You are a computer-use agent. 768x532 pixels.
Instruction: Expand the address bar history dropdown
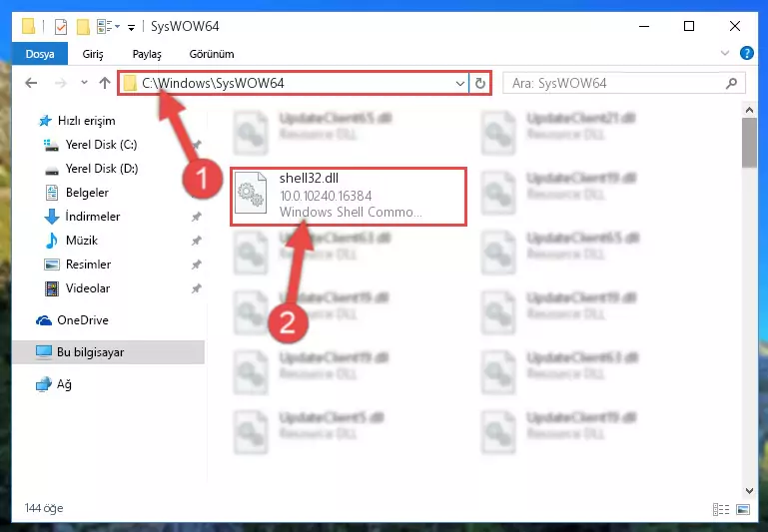(460, 84)
